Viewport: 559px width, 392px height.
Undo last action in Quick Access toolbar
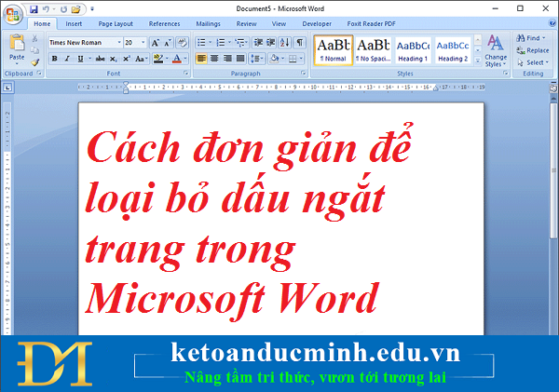(x=46, y=9)
